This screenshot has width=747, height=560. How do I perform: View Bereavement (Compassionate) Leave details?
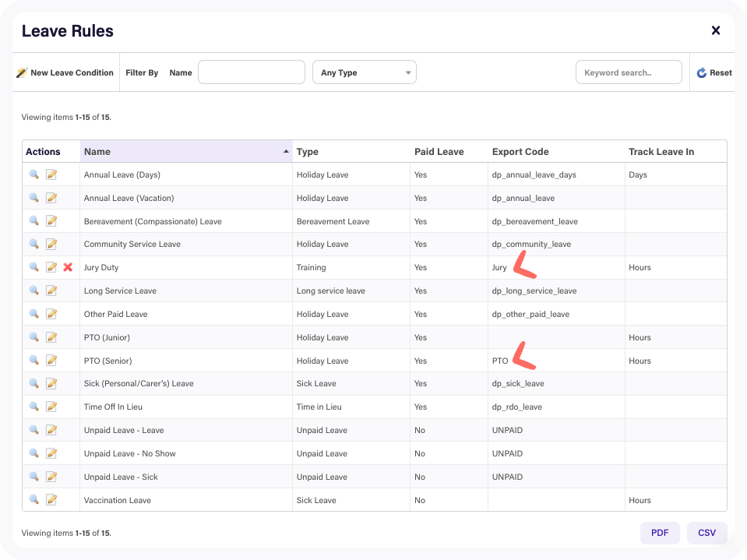pyautogui.click(x=33, y=221)
